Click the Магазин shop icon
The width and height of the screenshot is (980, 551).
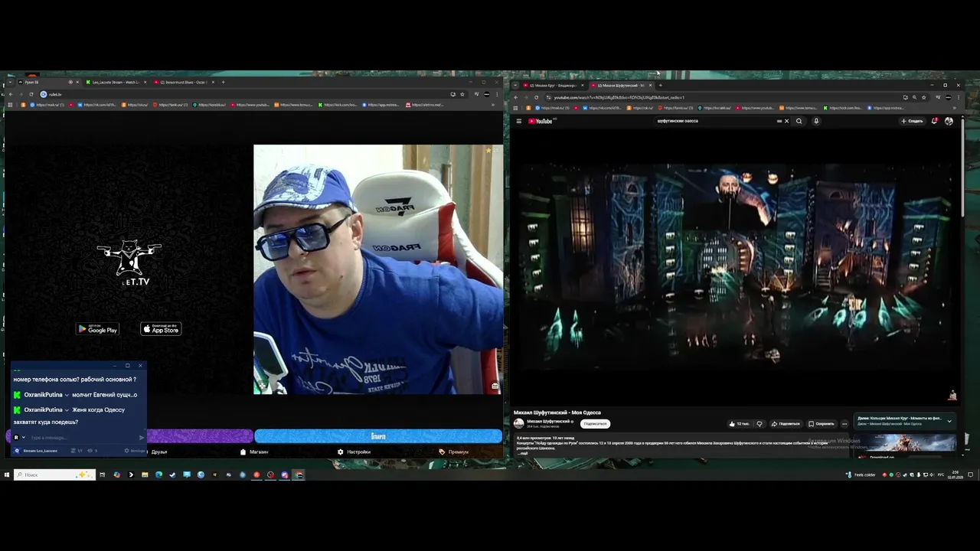pos(243,452)
